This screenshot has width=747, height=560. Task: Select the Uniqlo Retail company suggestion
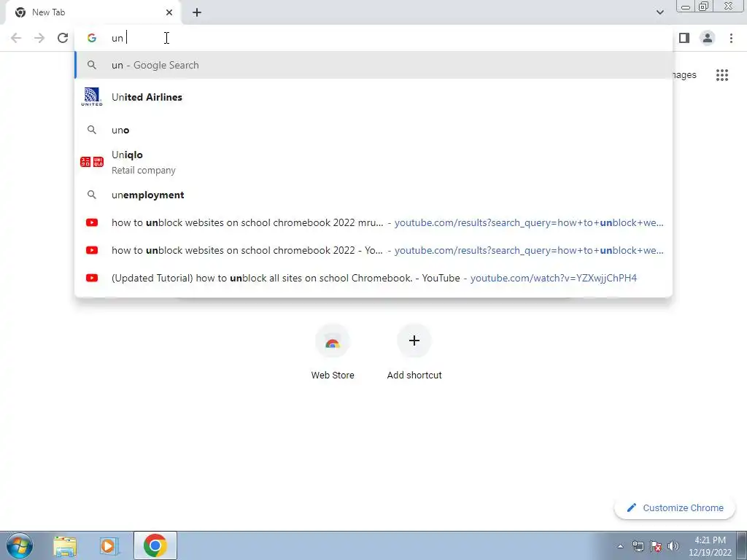pos(373,163)
